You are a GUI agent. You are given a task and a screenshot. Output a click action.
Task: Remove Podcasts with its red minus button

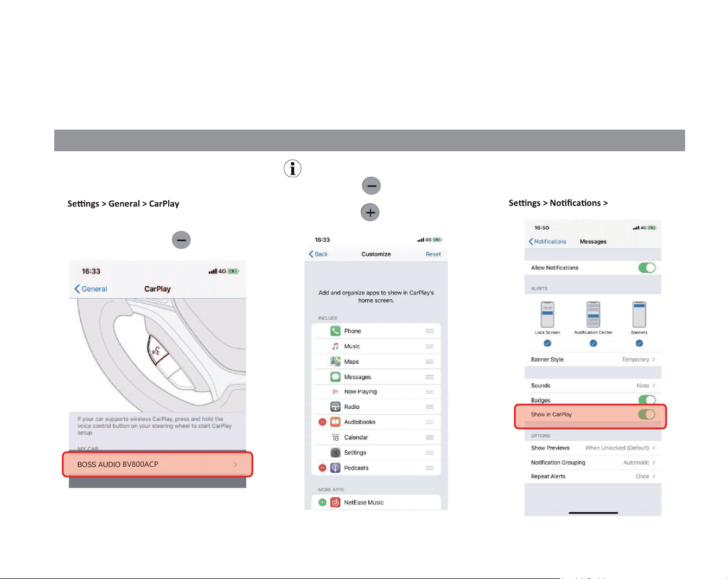322,467
